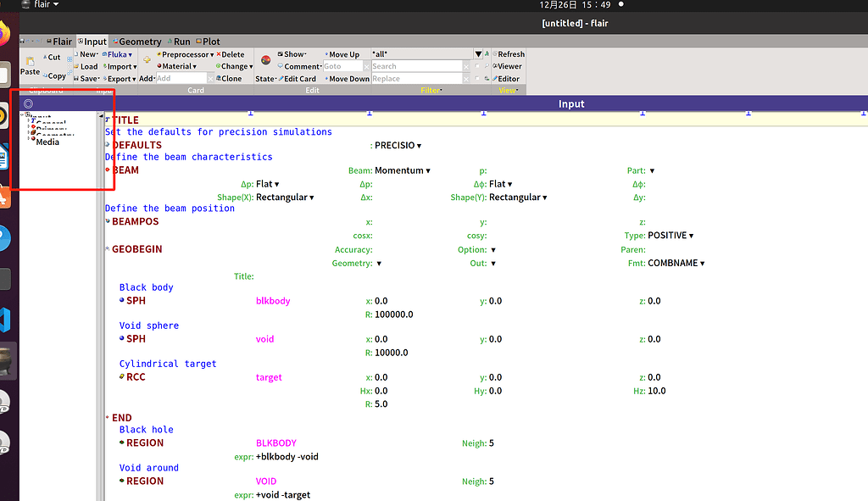The image size is (868, 501).
Task: Switch to the Geometry tab
Action: tap(137, 42)
